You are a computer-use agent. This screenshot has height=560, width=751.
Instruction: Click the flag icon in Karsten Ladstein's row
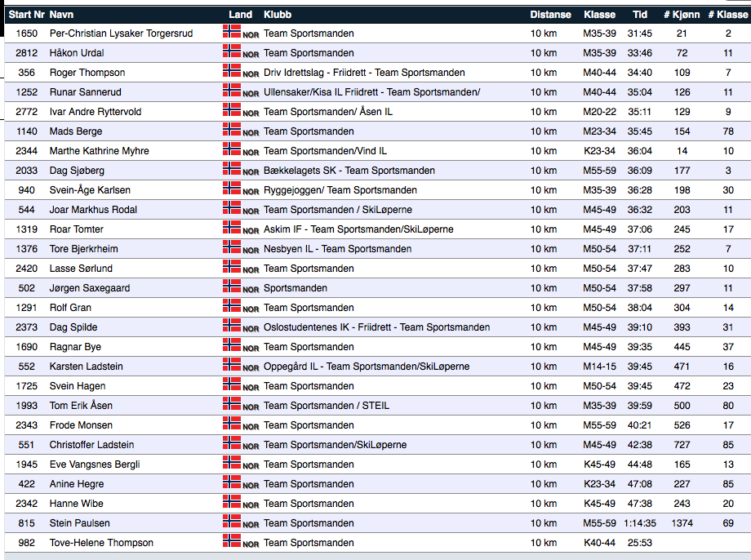click(x=232, y=365)
